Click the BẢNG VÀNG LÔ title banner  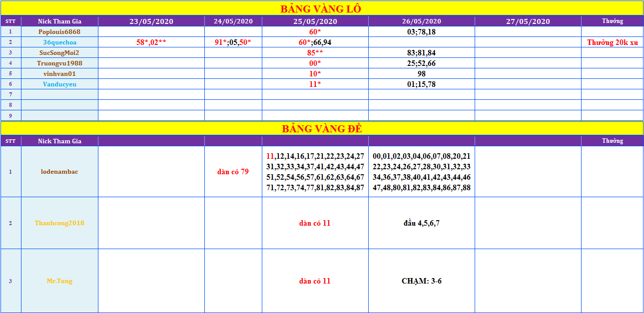[x=322, y=8]
